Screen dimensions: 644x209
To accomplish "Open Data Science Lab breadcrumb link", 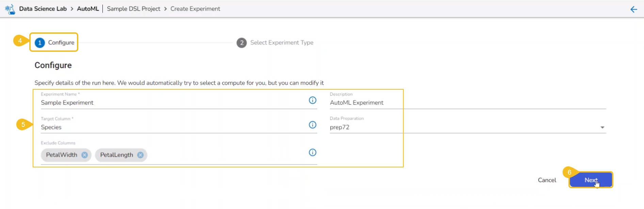I will tap(43, 9).
